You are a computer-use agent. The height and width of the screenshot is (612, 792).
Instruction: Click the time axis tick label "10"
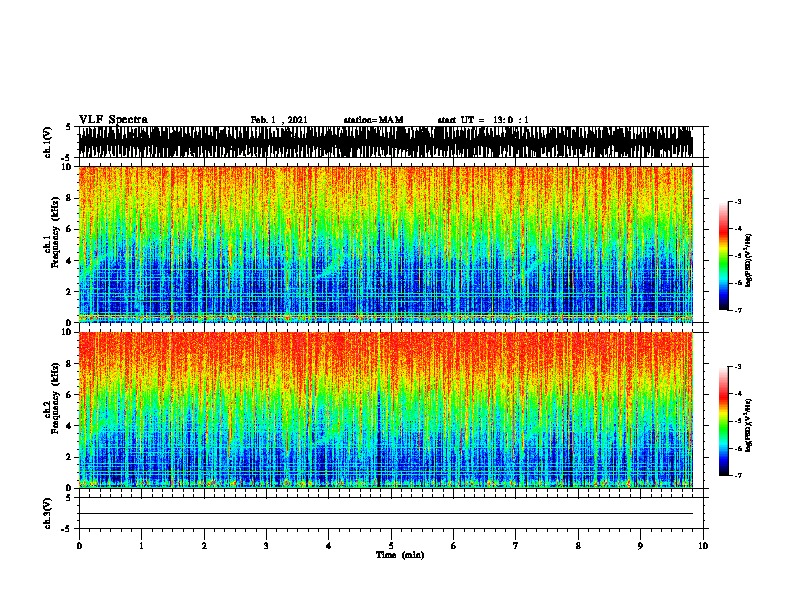(703, 545)
